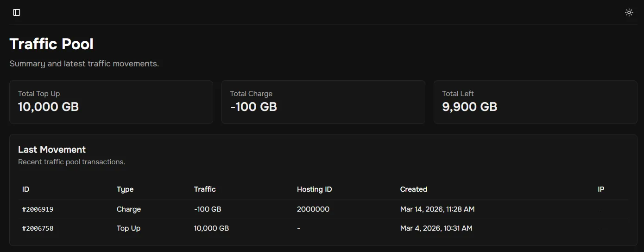Open transaction #2006919
The height and width of the screenshot is (252, 644).
pyautogui.click(x=38, y=209)
